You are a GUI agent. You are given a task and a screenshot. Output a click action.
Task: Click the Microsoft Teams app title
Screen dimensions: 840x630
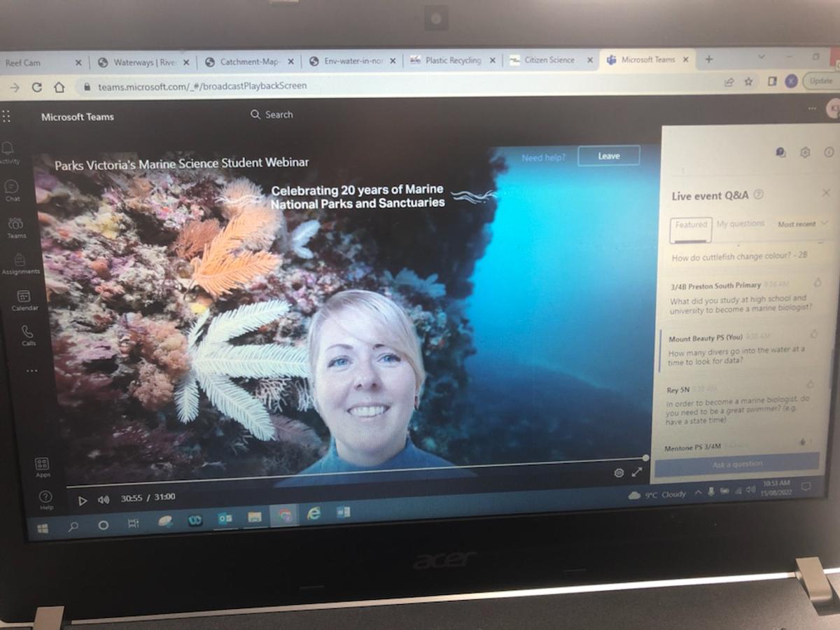coord(78,117)
